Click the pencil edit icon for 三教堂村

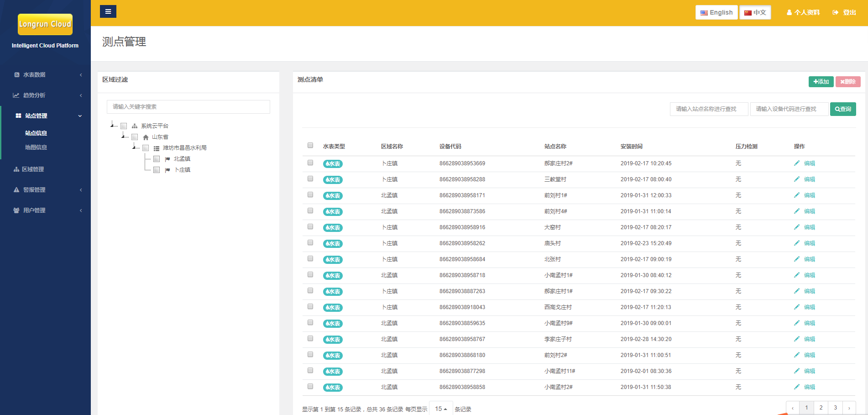[x=797, y=179]
